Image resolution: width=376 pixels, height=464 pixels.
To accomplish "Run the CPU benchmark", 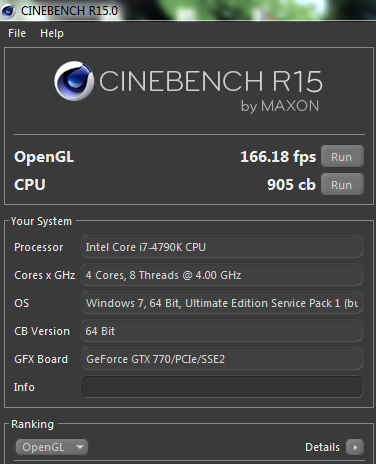I will pos(342,184).
